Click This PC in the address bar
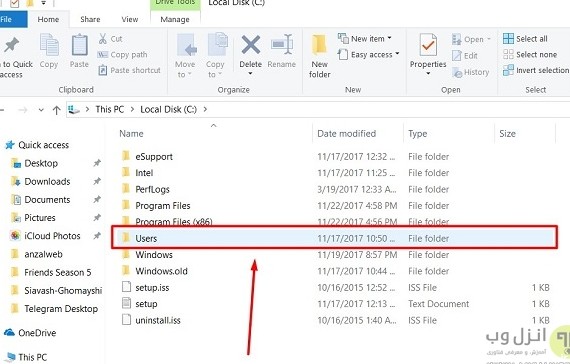This screenshot has height=364, width=570. pyautogui.click(x=109, y=109)
